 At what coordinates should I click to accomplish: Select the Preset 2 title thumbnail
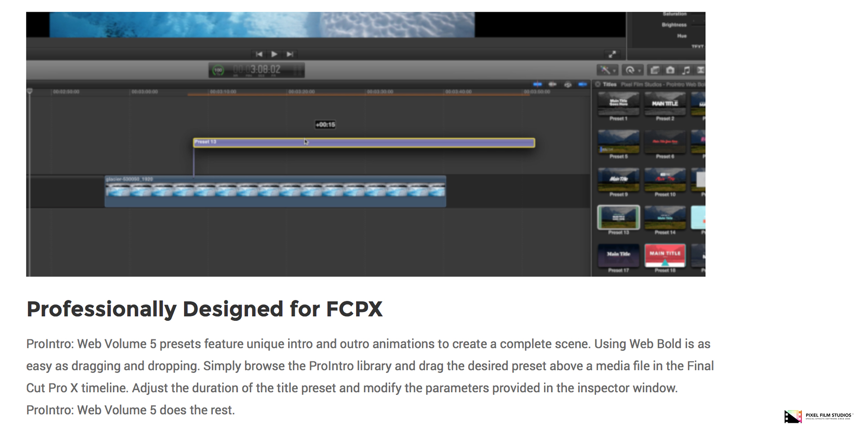[665, 103]
